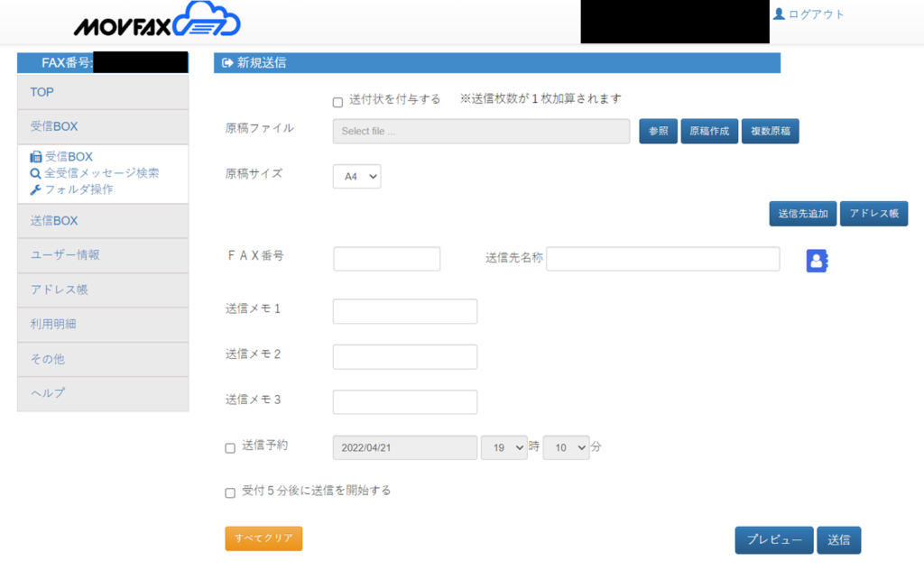
Task: Open TOP in the sidebar menu
Action: [103, 93]
